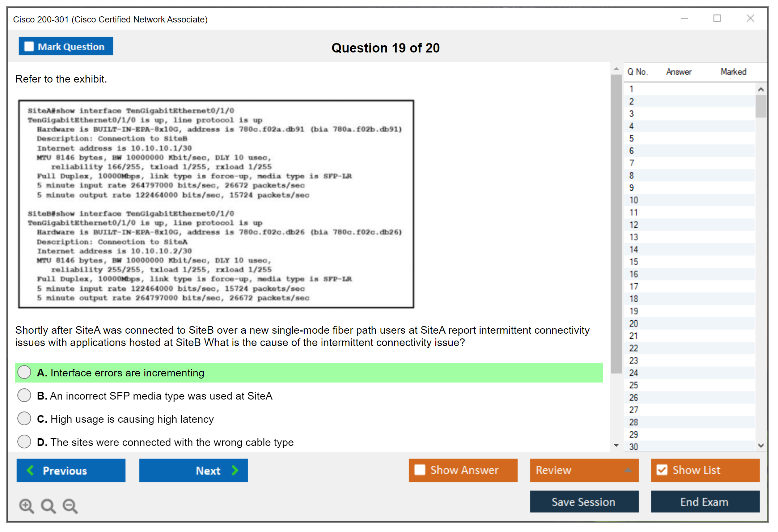This screenshot has height=532, width=778.
Task: Select question 19 in the list
Action: point(634,311)
